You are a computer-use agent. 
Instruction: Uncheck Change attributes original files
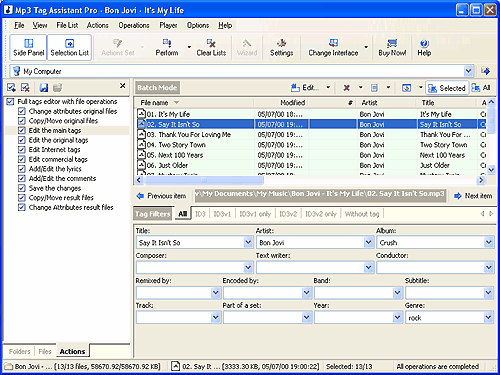pyautogui.click(x=22, y=111)
